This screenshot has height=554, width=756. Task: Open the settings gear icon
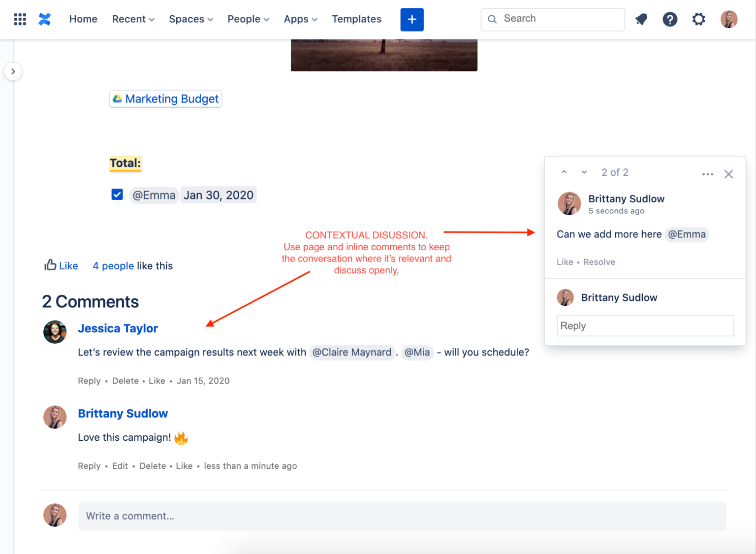pyautogui.click(x=698, y=19)
